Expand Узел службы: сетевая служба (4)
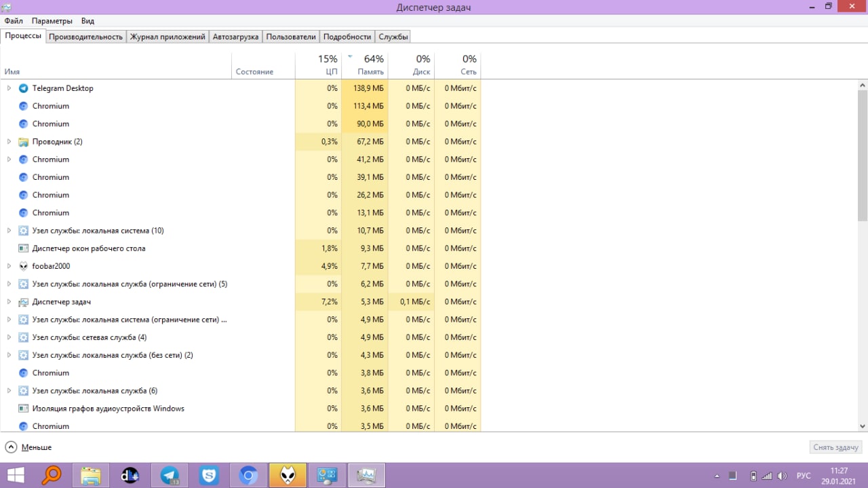The height and width of the screenshot is (488, 868). tap(9, 337)
